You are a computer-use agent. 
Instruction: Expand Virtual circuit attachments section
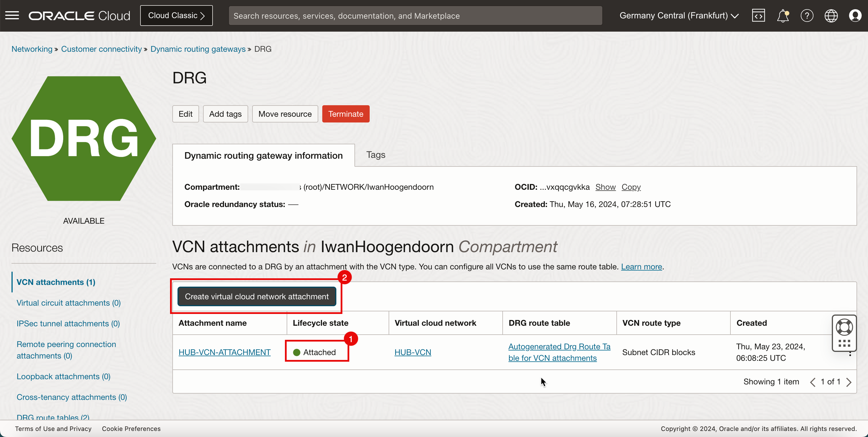[x=68, y=302]
